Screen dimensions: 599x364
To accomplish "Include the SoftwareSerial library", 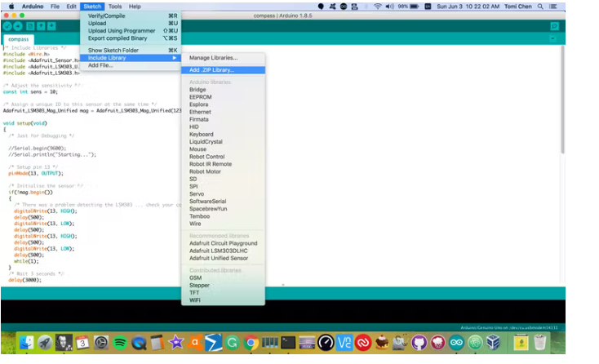I will click(223, 202).
